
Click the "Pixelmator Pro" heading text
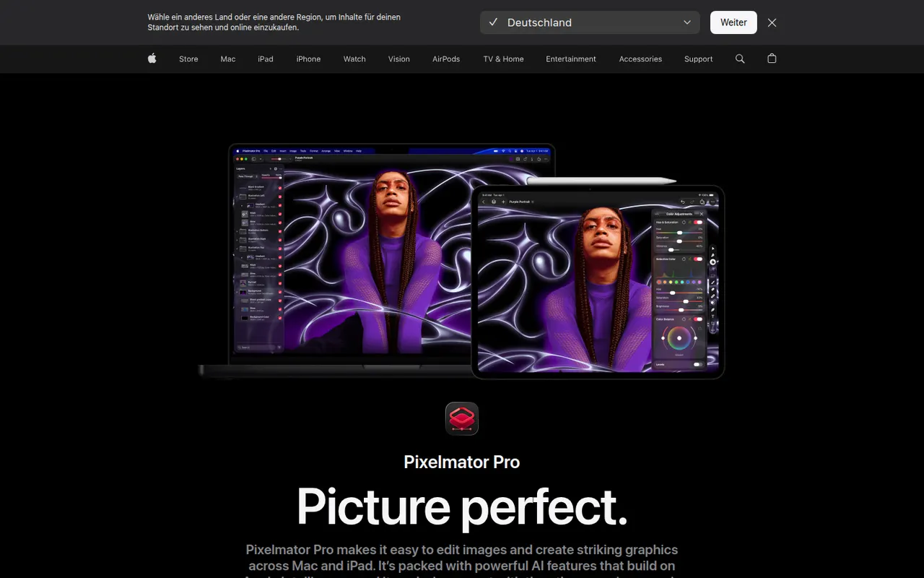pos(462,462)
